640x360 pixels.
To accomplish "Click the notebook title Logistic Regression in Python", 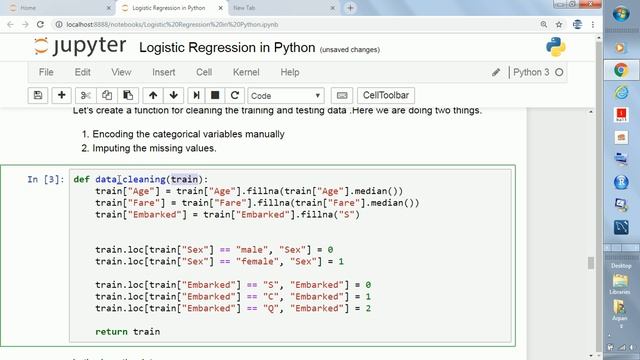I will pos(227,48).
